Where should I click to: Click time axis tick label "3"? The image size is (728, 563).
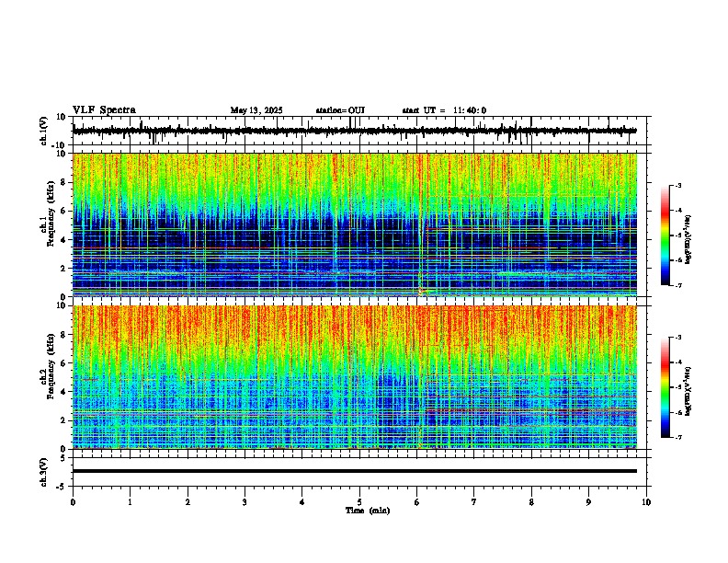245,502
